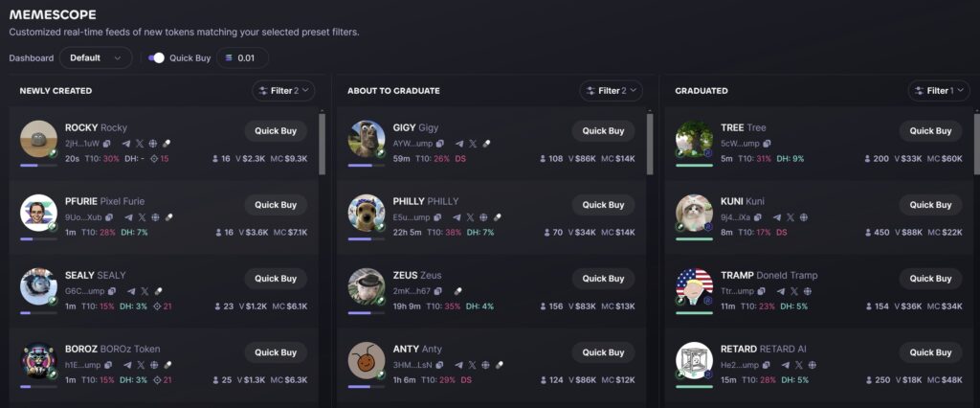Image resolution: width=980 pixels, height=408 pixels.
Task: Open the X (Twitter) icon for PFURIE
Action: click(142, 217)
